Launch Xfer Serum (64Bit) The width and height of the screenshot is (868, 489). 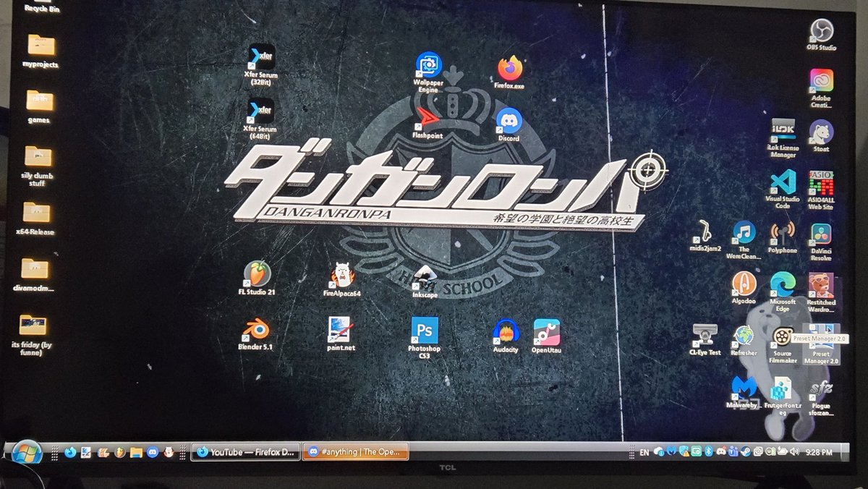(x=260, y=119)
